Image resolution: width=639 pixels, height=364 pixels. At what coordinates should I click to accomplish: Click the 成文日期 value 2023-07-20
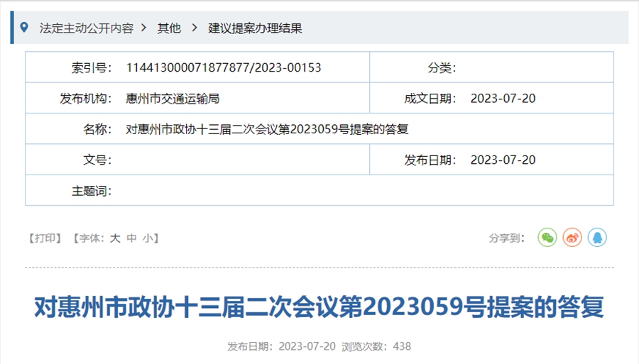[503, 99]
